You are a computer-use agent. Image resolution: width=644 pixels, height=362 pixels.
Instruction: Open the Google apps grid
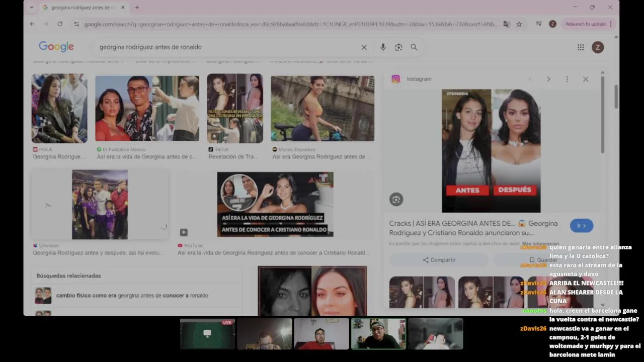(581, 47)
